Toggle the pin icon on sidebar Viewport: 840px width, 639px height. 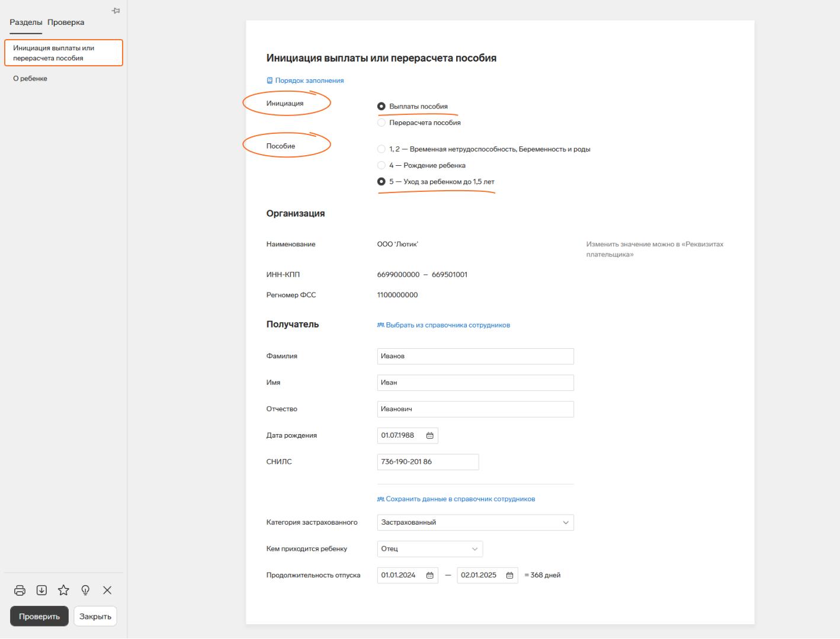click(x=116, y=11)
